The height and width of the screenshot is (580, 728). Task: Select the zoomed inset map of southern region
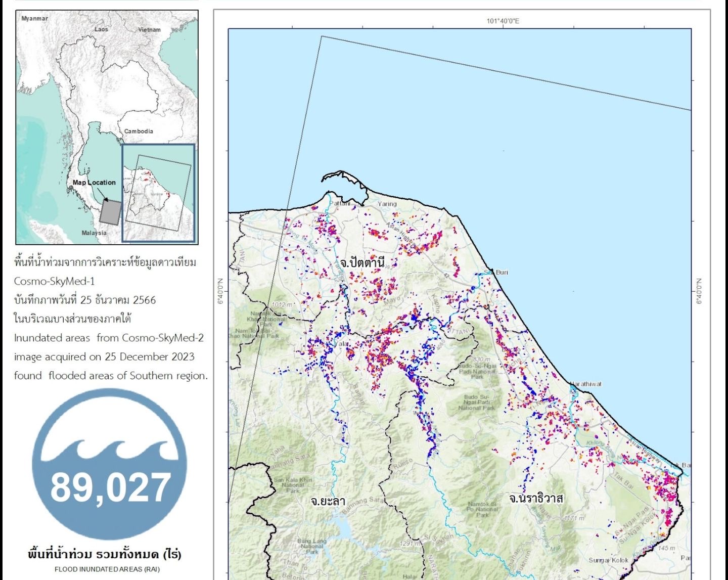tap(158, 193)
